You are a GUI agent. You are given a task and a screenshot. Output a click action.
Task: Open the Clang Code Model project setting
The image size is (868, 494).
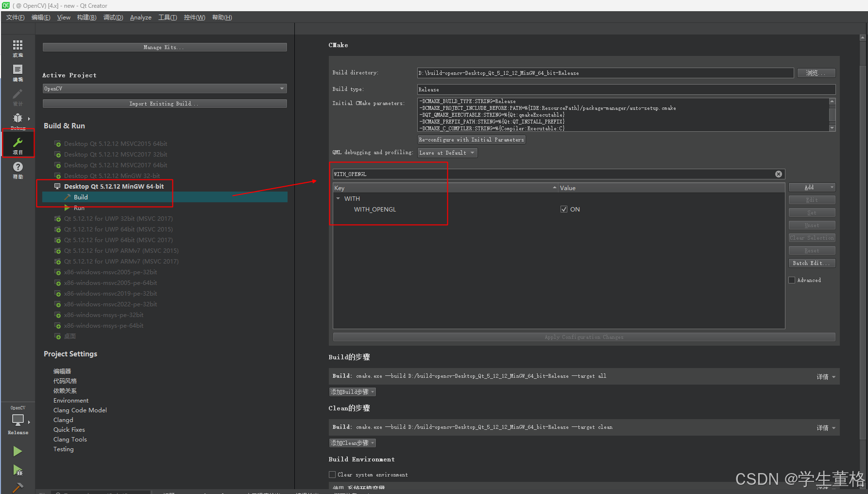pos(80,410)
